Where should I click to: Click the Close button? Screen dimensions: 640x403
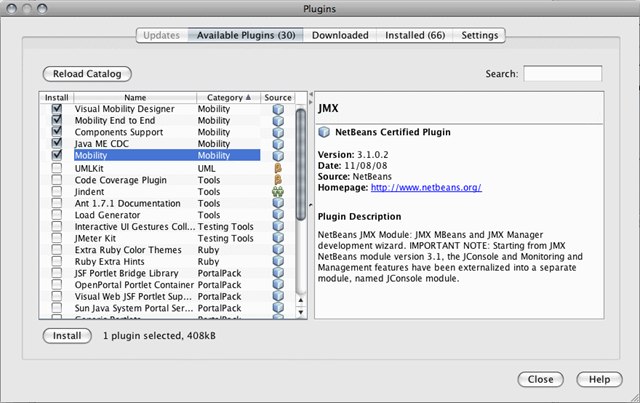click(540, 379)
